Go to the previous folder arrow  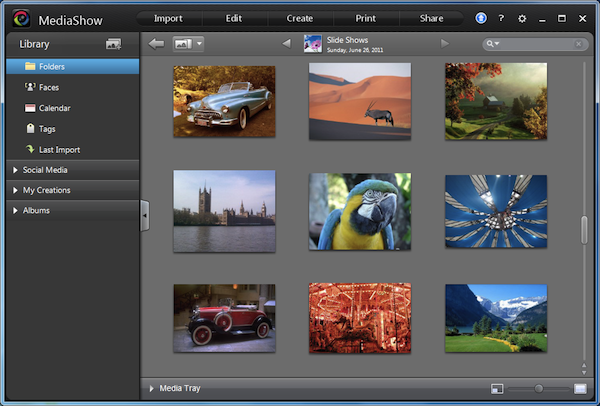(286, 43)
